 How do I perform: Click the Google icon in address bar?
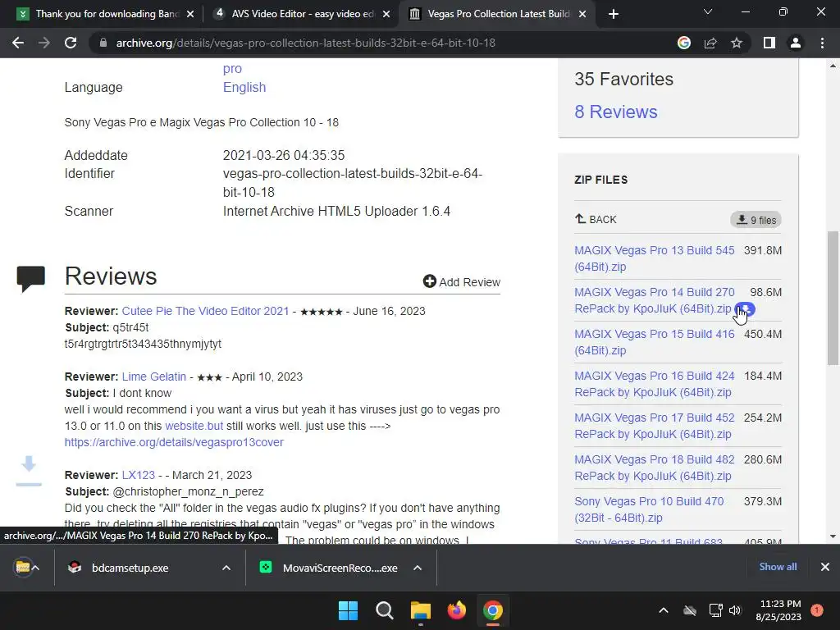684,43
